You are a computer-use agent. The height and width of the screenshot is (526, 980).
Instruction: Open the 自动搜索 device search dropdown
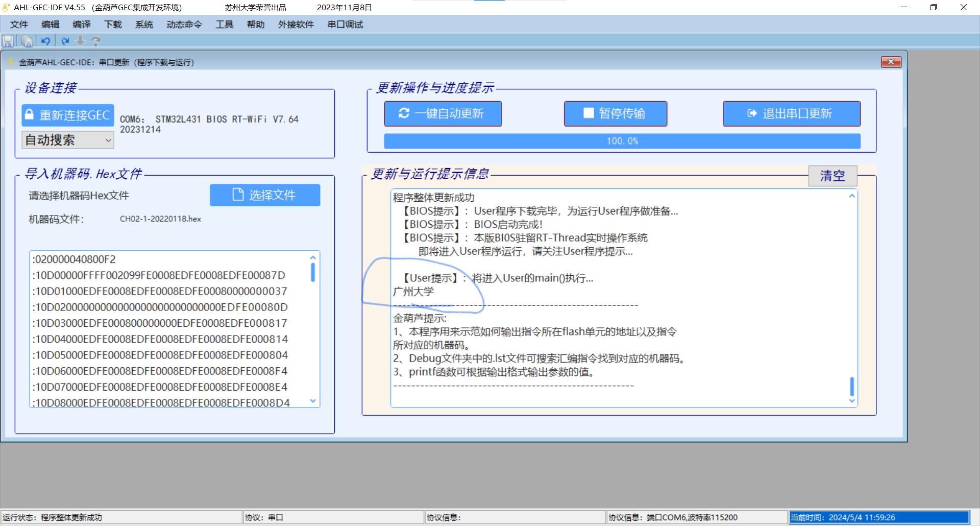point(108,140)
